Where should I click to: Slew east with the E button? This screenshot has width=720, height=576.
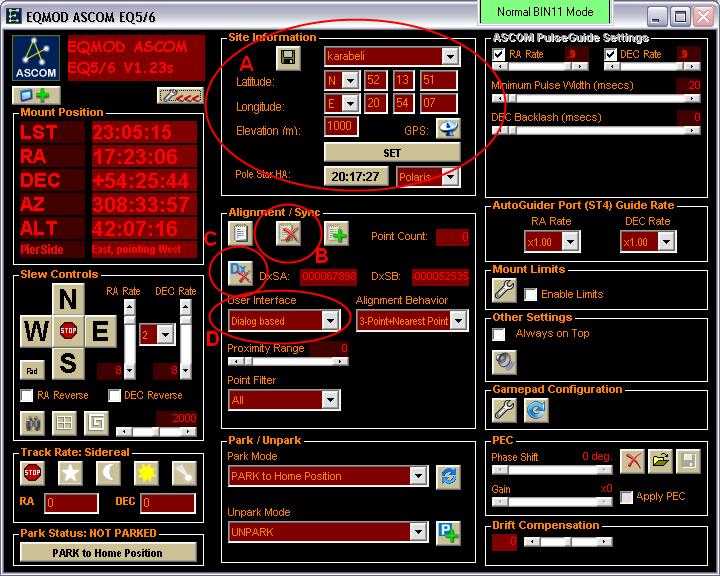pos(100,331)
